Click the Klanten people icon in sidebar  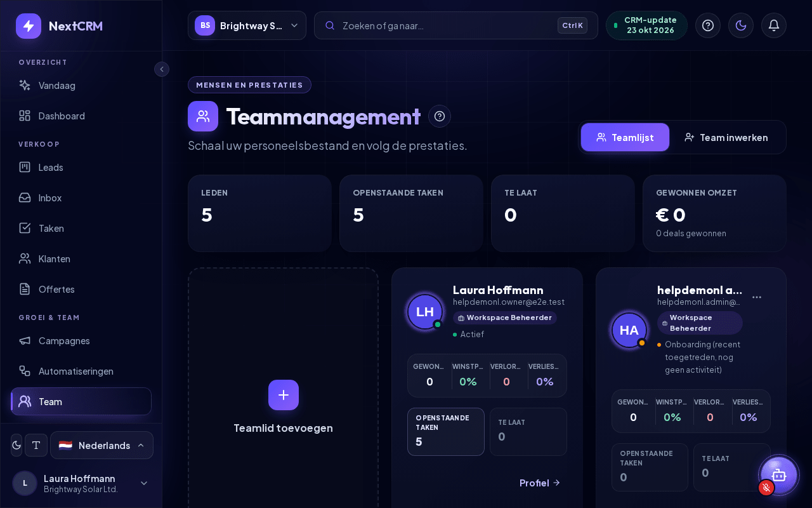pyautogui.click(x=25, y=258)
